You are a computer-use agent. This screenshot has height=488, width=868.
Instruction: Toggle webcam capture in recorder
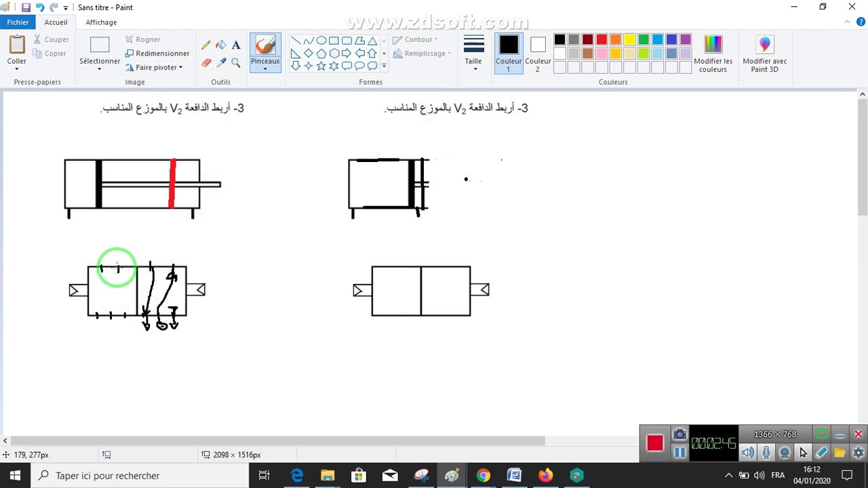click(x=785, y=453)
